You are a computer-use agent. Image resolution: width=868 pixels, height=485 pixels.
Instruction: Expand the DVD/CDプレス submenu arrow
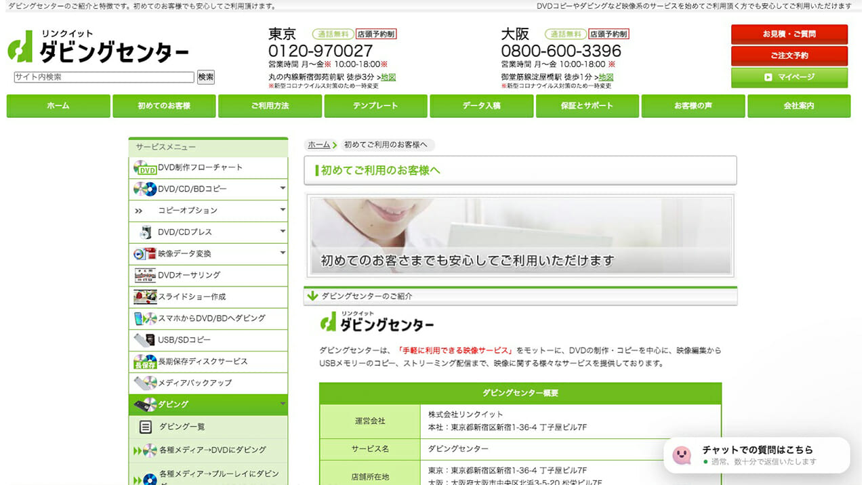coord(283,232)
